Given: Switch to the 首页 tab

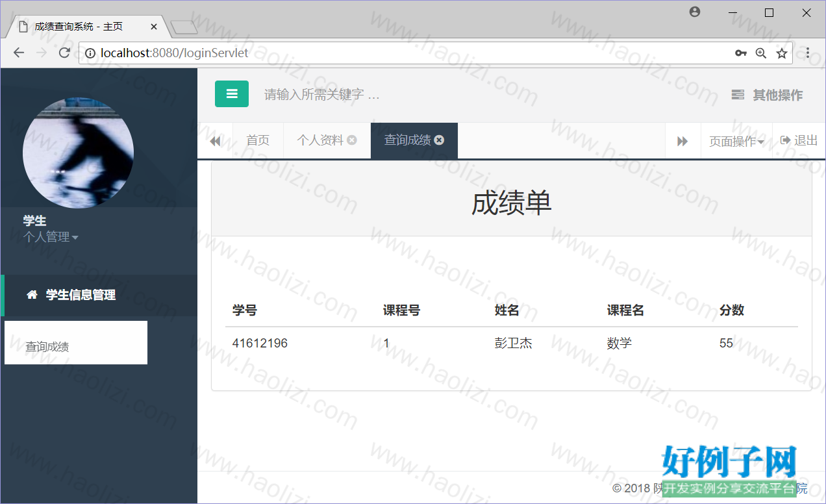Looking at the screenshot, I should (258, 140).
